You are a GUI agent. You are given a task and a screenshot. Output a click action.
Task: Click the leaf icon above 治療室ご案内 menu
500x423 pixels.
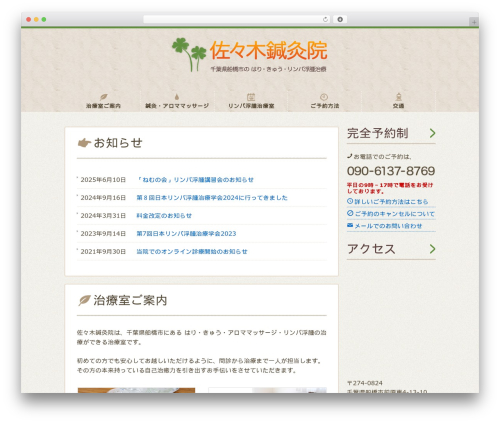(x=104, y=97)
